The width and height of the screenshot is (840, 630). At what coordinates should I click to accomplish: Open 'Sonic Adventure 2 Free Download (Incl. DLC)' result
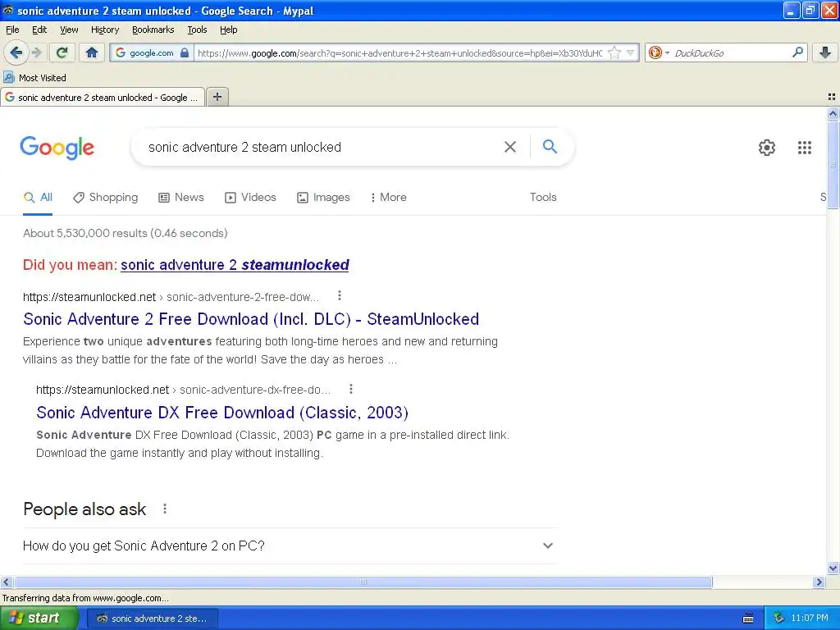click(x=251, y=319)
